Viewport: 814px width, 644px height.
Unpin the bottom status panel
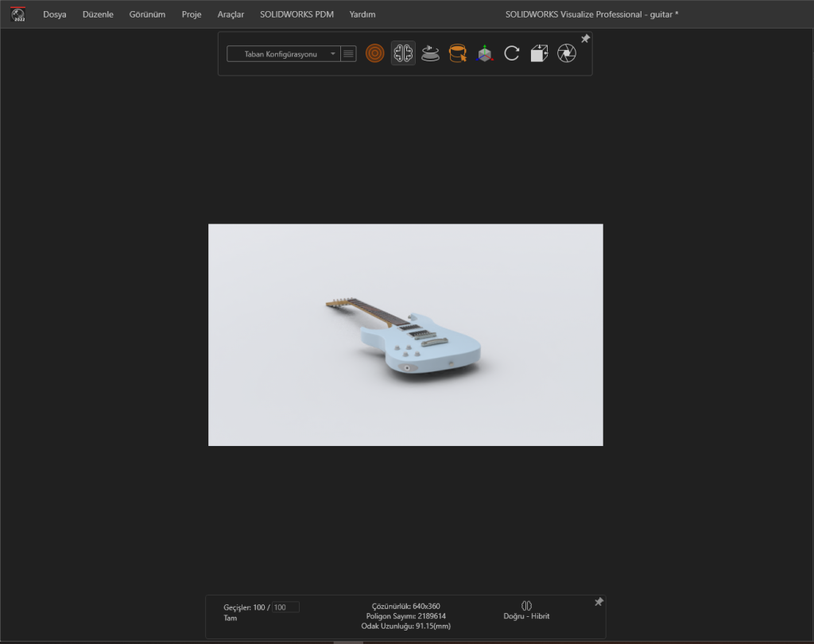[x=599, y=602]
